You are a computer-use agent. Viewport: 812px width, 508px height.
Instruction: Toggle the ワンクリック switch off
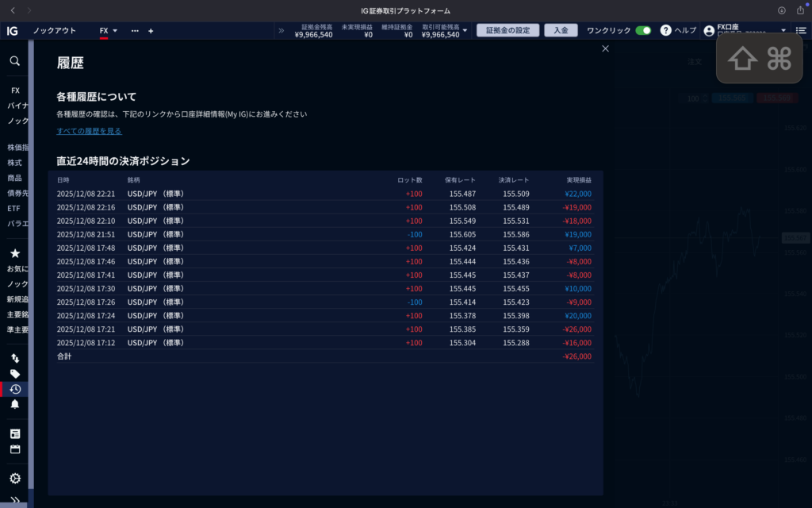point(643,30)
